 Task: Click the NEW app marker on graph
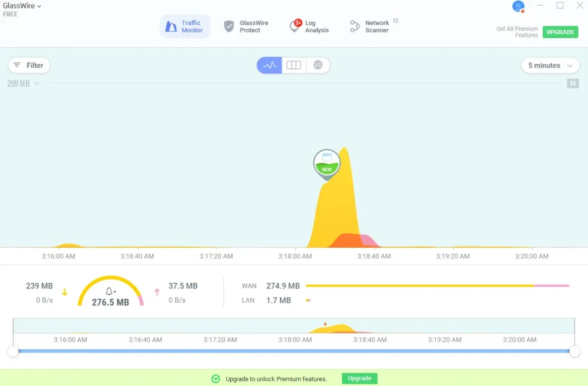tap(327, 164)
